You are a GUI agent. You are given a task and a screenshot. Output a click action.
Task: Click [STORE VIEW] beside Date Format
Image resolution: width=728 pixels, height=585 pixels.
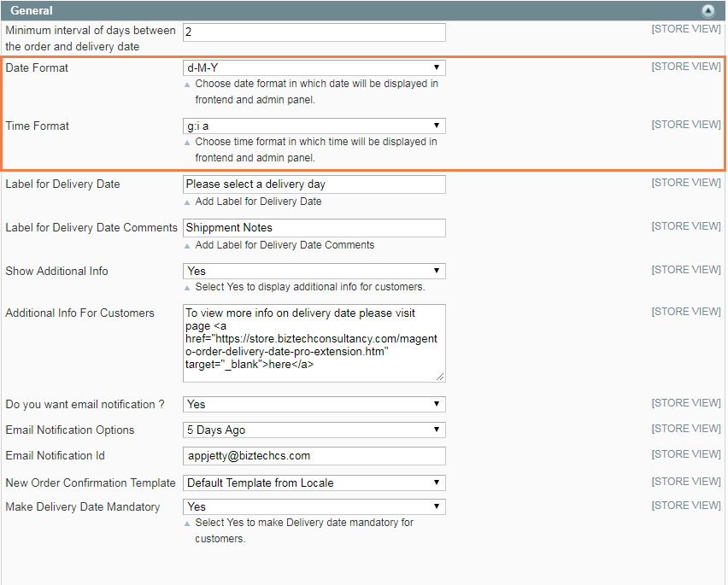click(686, 67)
